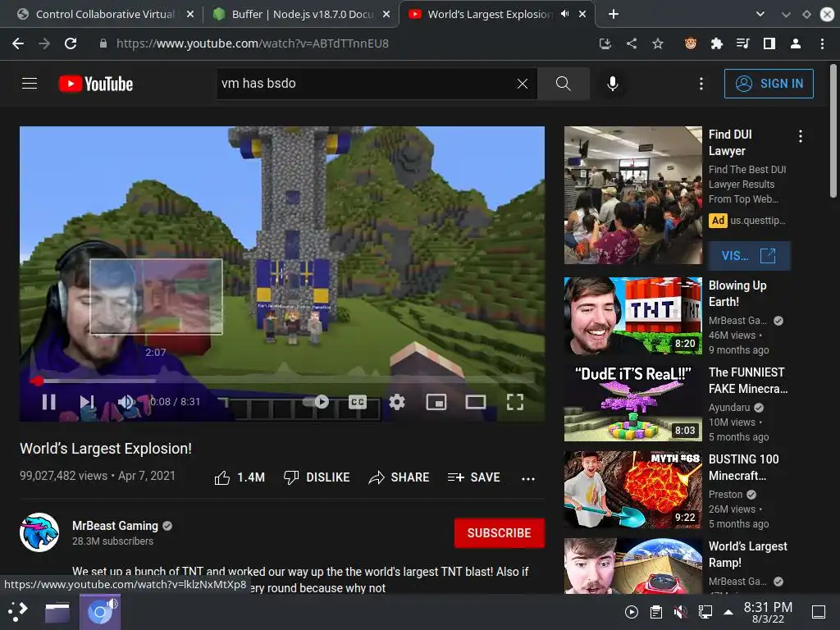Click the install/download page icon in address bar
This screenshot has height=630, width=840.
click(x=605, y=43)
